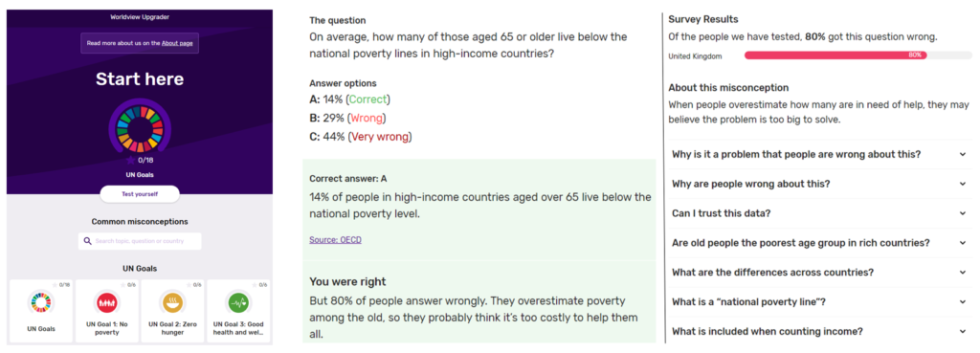Viewport: 980px width, 353px height.
Task: Select the green Good health goal icon
Action: coord(237,303)
